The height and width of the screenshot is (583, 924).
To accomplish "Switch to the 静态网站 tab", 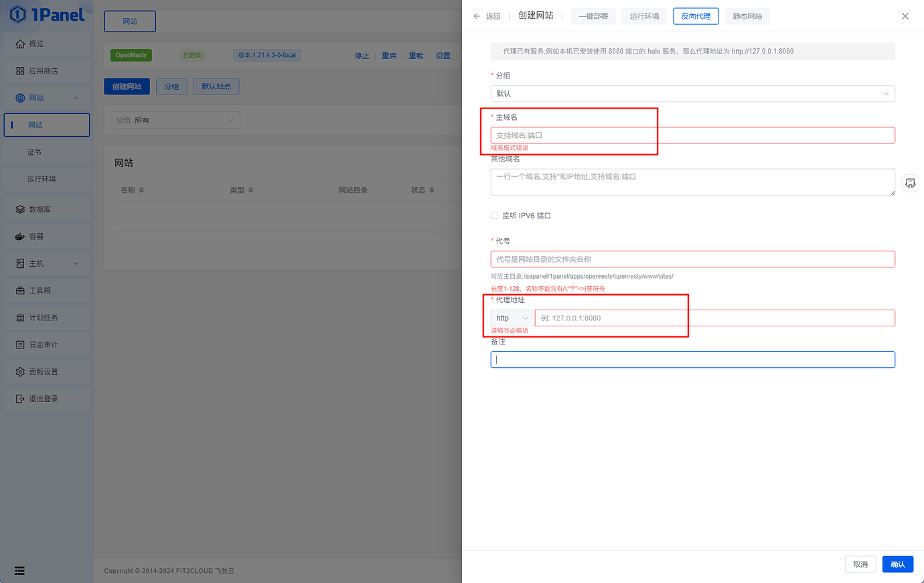I will (747, 15).
